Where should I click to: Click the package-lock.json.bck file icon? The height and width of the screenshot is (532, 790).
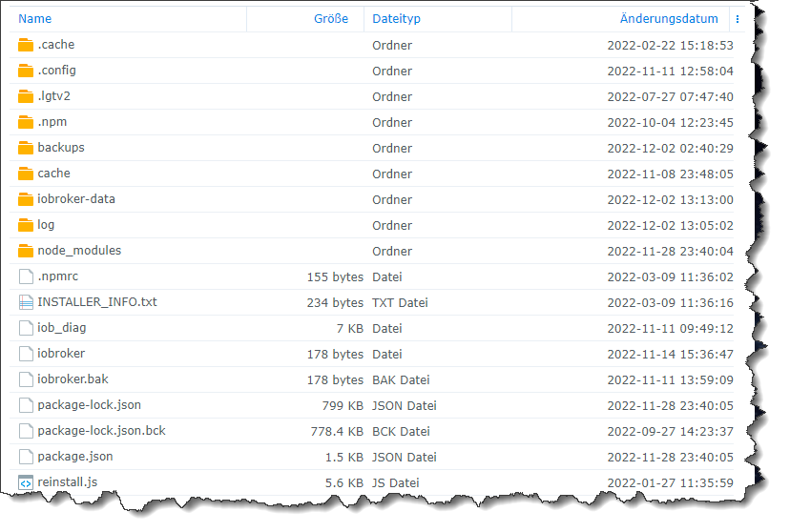tap(26, 431)
